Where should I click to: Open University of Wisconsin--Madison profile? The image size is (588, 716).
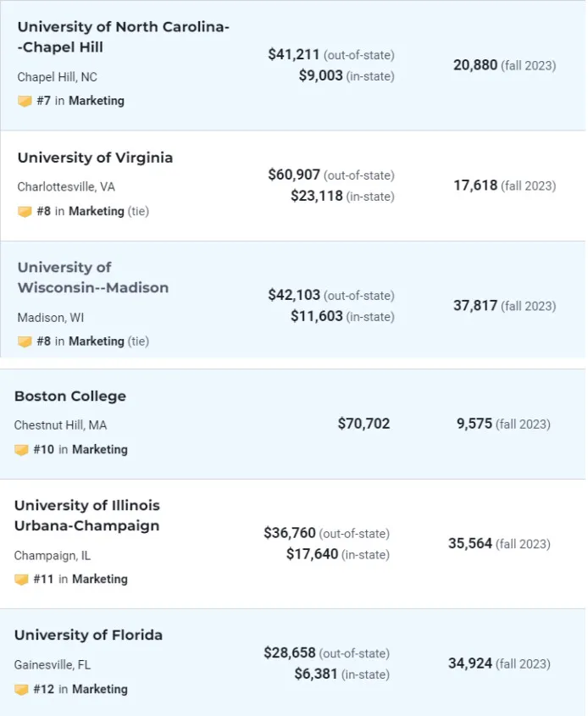[x=92, y=277]
